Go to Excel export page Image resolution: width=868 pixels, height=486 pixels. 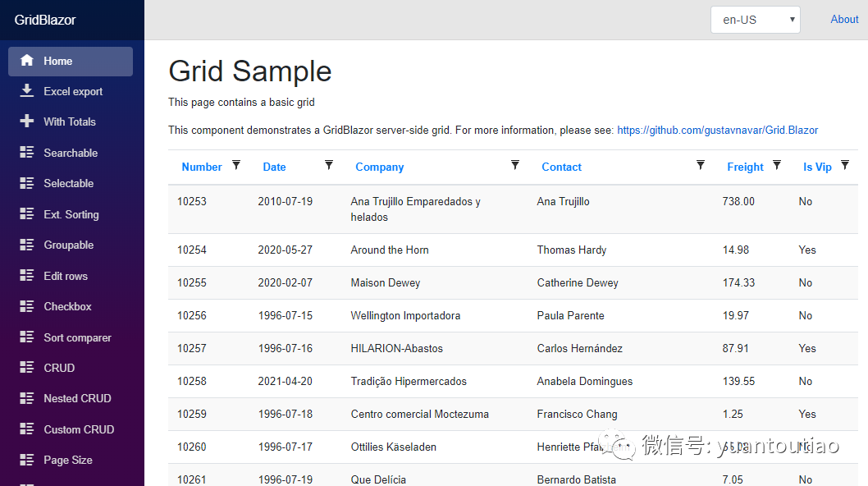point(71,91)
